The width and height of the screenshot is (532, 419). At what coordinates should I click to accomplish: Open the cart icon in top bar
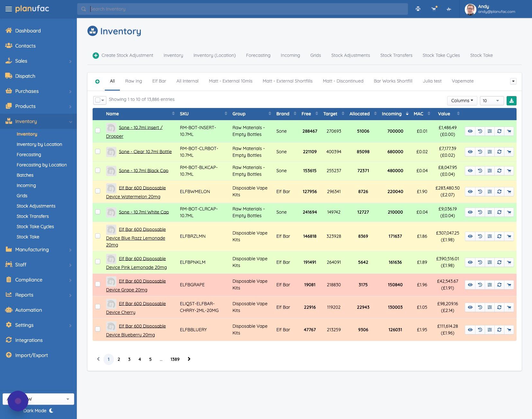coord(434,9)
